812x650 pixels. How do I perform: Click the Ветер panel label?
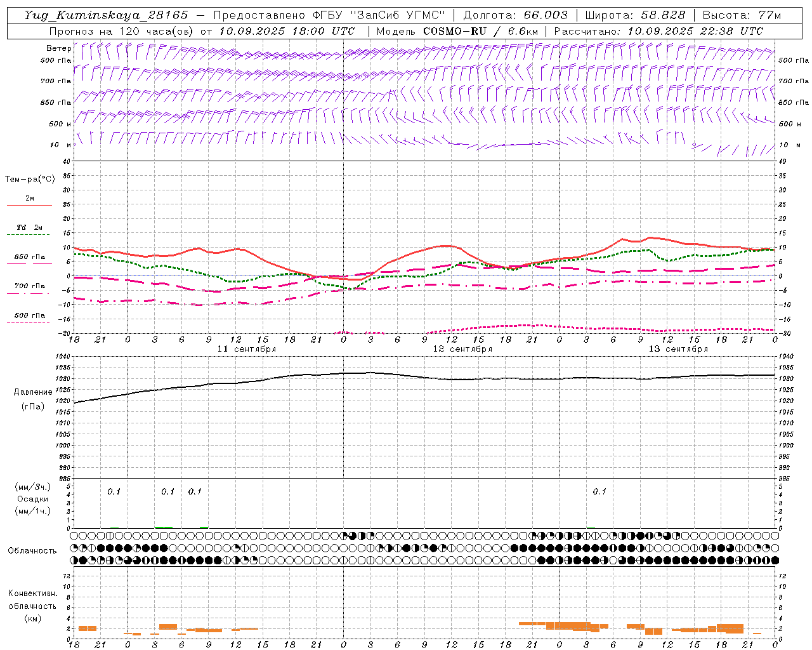click(58, 48)
